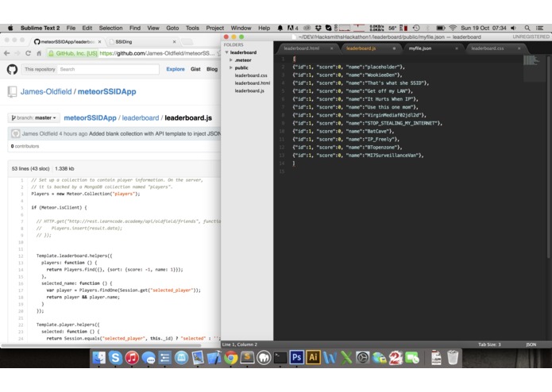The image size is (552, 392).
Task: Open leaderboard.css in sidebar
Action: [251, 75]
